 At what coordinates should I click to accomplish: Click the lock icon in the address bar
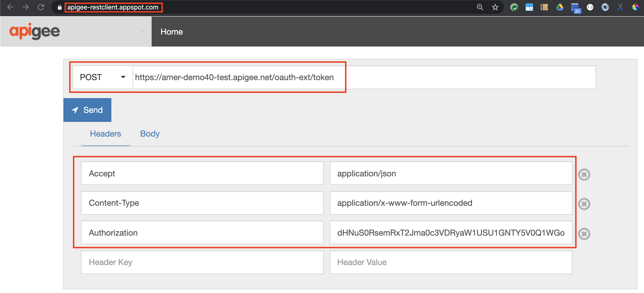tap(59, 7)
